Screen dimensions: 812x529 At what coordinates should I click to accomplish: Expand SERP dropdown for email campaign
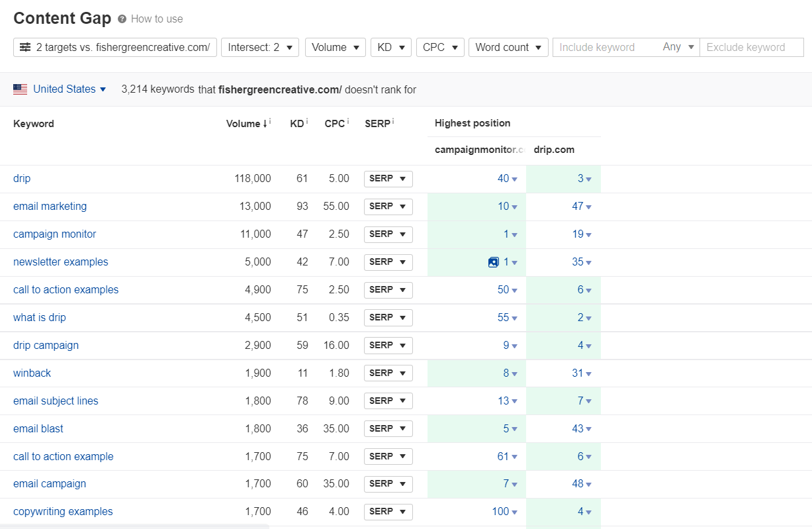tap(388, 484)
